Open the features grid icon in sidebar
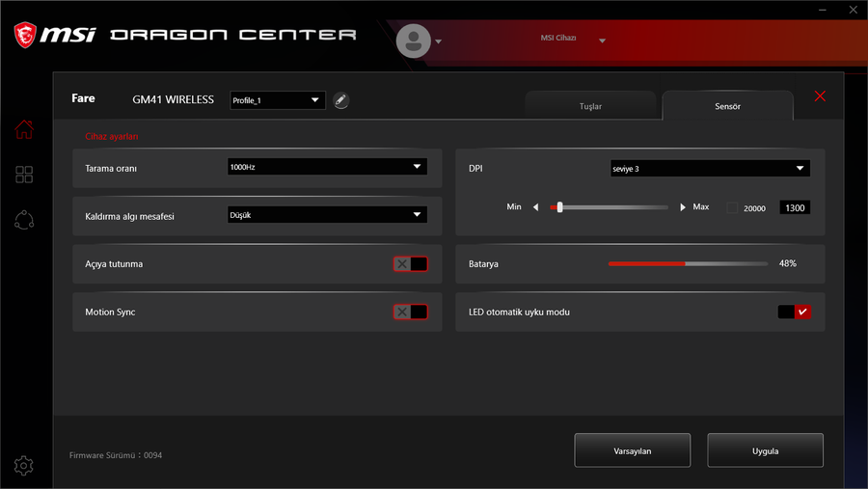Screen dimensions: 868x489 tap(24, 175)
